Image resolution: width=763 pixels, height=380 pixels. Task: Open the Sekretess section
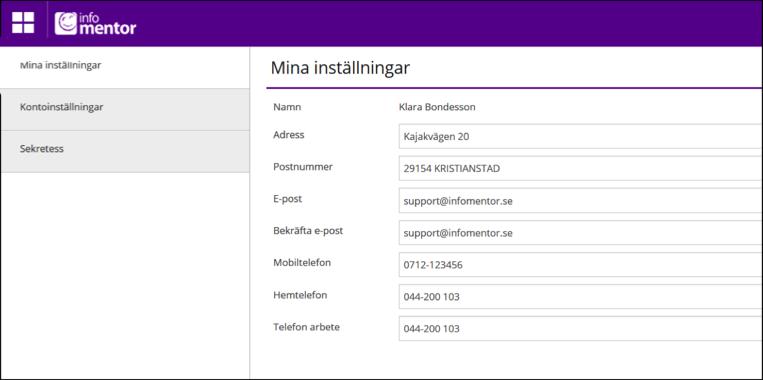pos(125,151)
